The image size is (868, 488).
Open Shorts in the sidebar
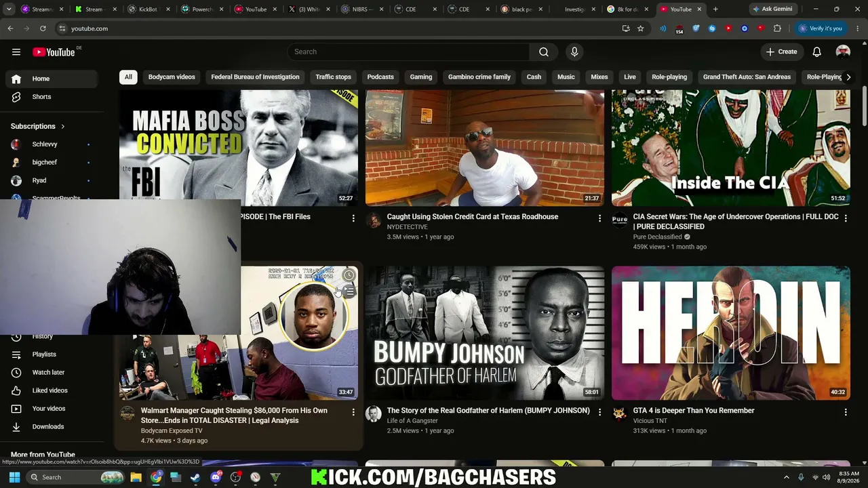[52, 97]
